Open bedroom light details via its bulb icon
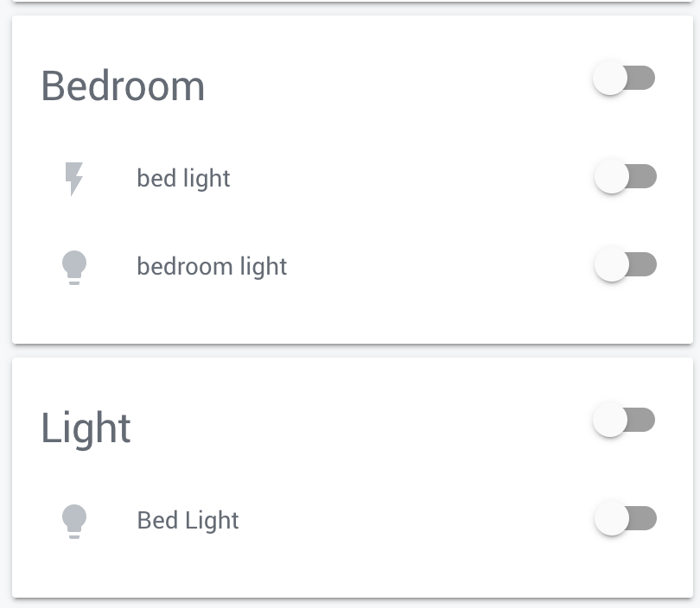Viewport: 700px width, 608px height. point(74,266)
